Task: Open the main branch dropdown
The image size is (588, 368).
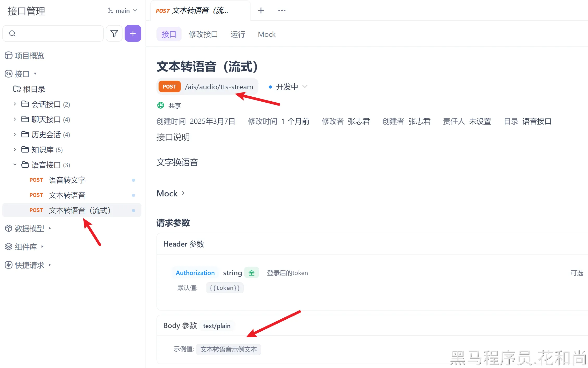Action: click(123, 11)
